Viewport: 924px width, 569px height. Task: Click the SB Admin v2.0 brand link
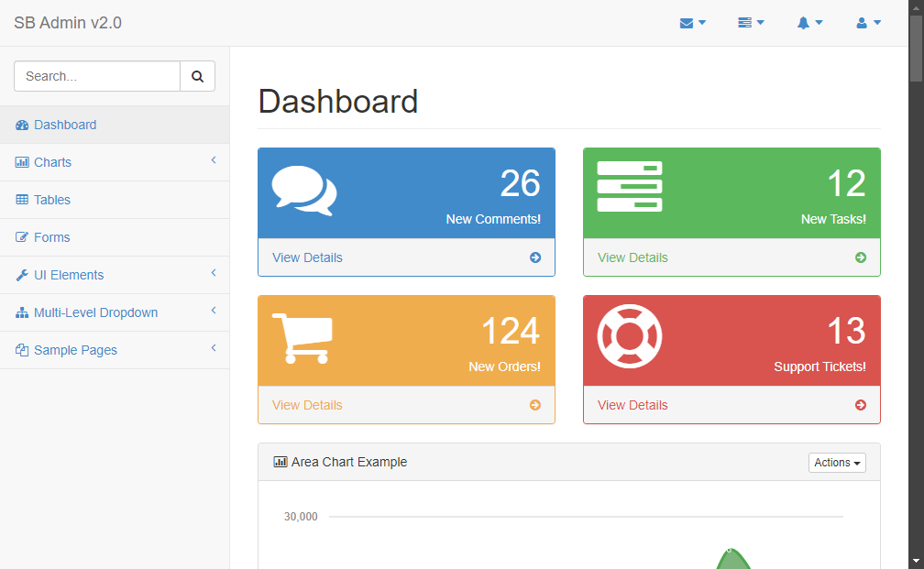68,23
